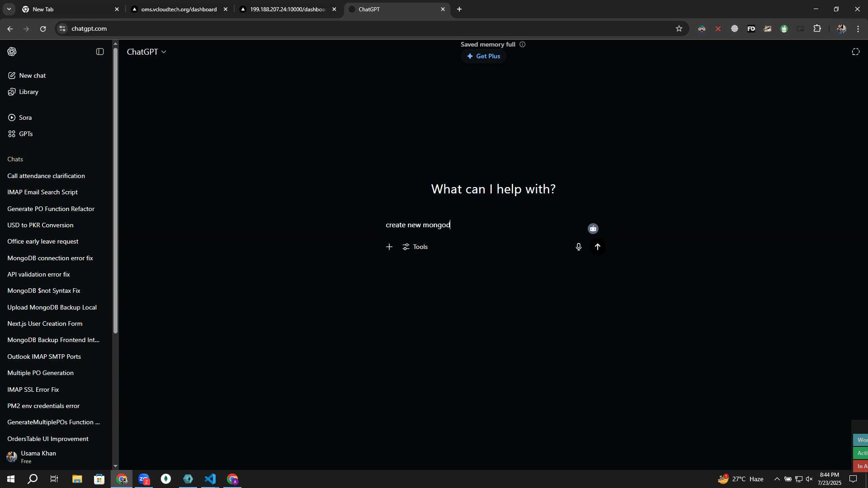This screenshot has width=868, height=488.
Task: Click the sidebar vertical scrollbar
Action: [115, 190]
